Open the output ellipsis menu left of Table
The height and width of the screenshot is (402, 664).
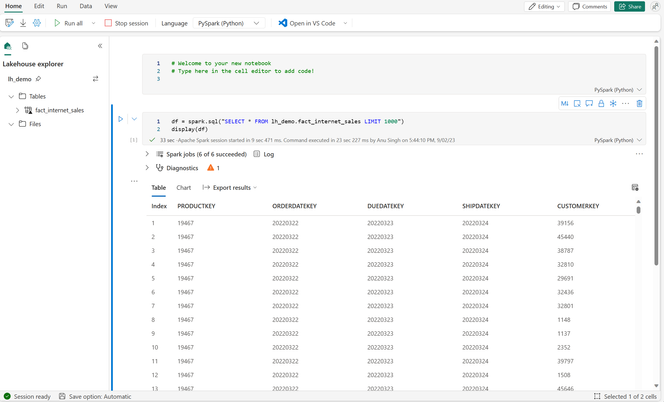pyautogui.click(x=134, y=181)
